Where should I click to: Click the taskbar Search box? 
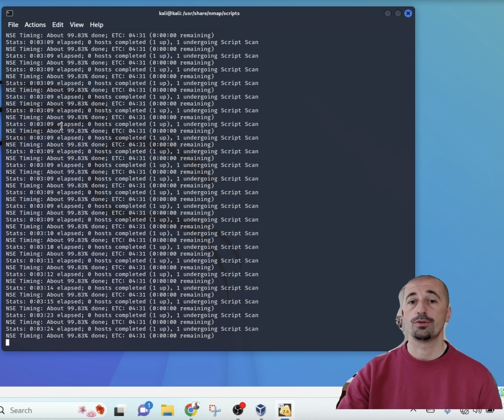(36, 410)
